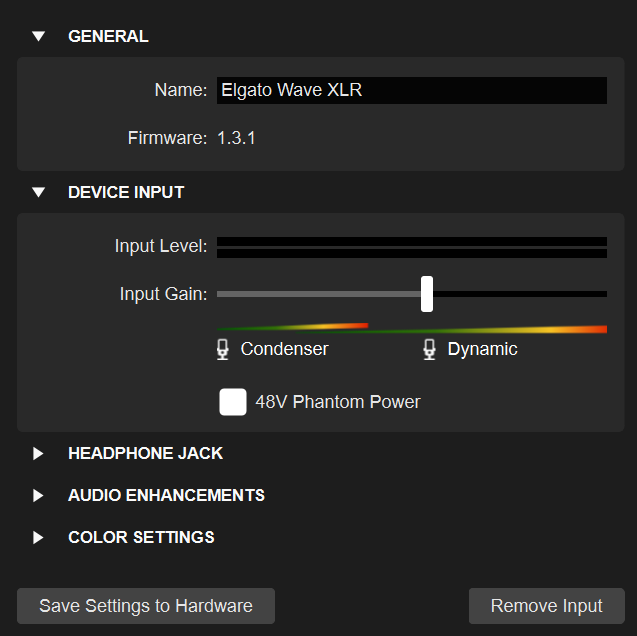Image resolution: width=637 pixels, height=636 pixels.
Task: Click the firmware version 1.3.1 text
Action: click(x=236, y=138)
